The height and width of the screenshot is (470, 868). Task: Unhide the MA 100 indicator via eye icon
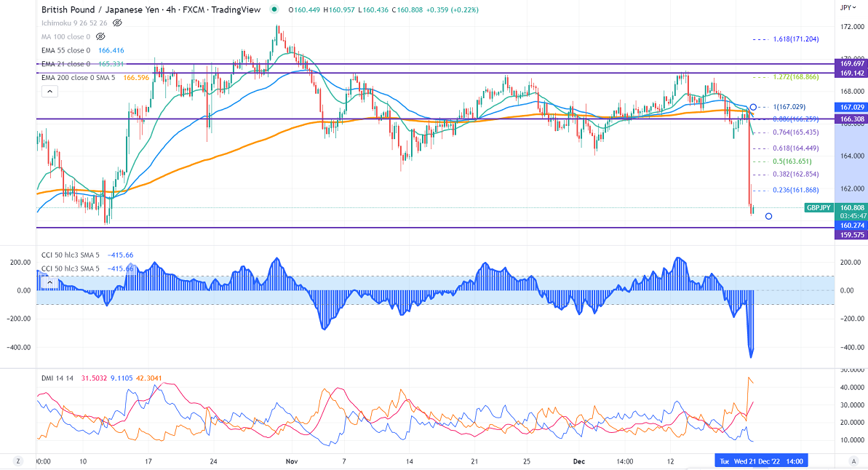[100, 36]
